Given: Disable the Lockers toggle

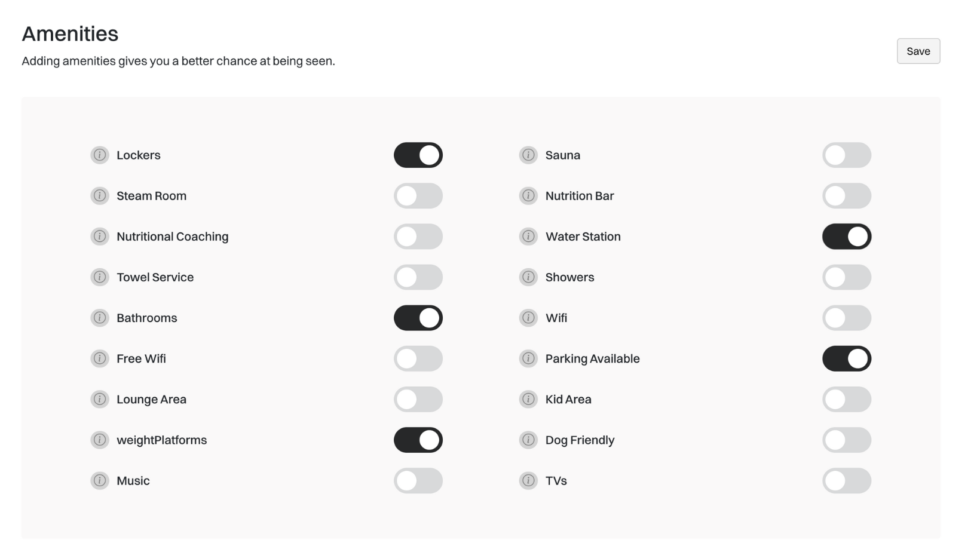Looking at the screenshot, I should coord(418,155).
